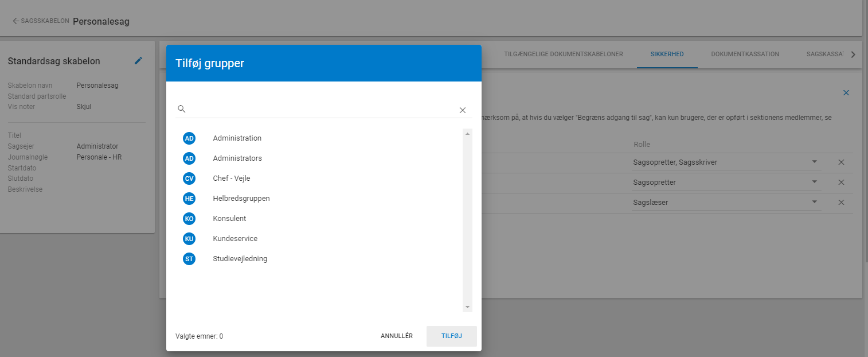Edit Standardsag skabelon with pencil icon

pyautogui.click(x=138, y=61)
